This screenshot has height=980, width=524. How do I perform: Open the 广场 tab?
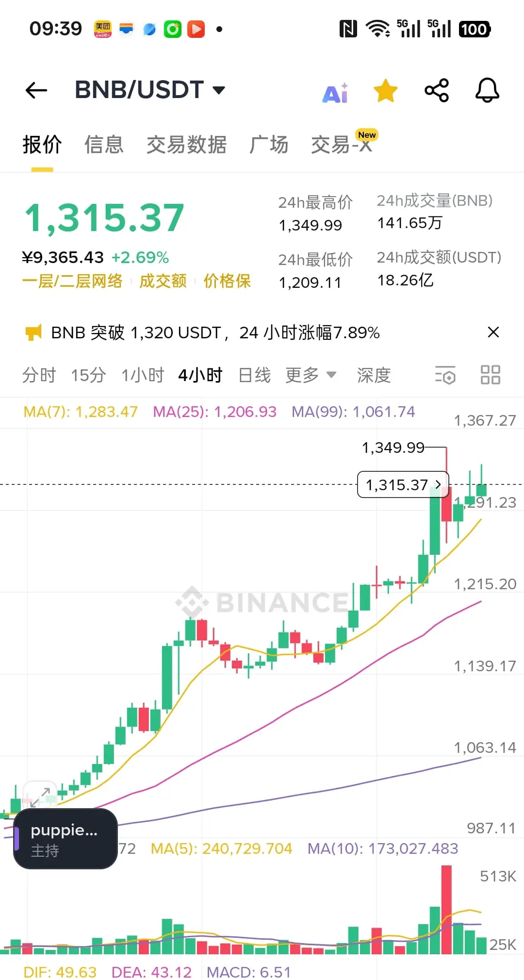click(x=269, y=145)
